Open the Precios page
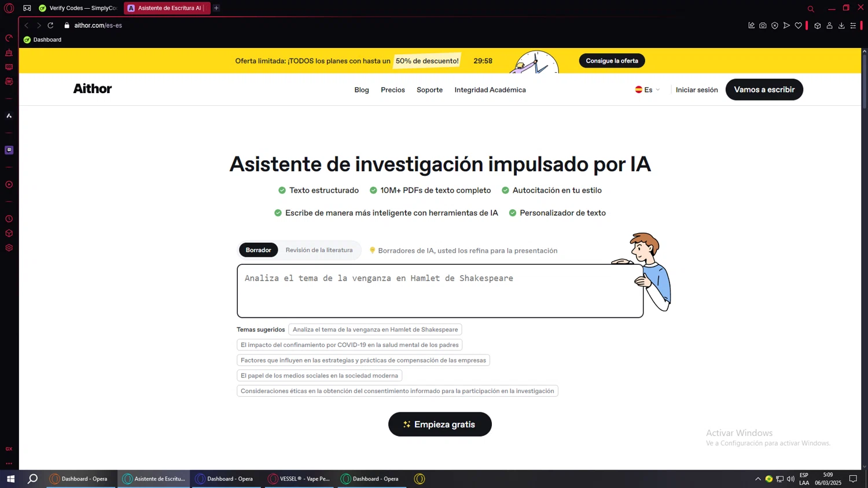 pyautogui.click(x=393, y=90)
